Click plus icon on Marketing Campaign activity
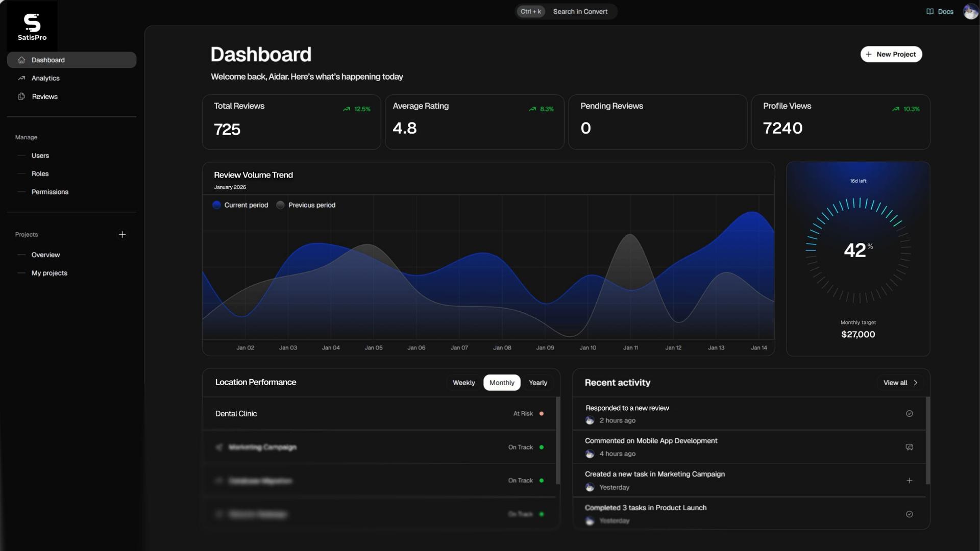Viewport: 980px width, 551px height. pyautogui.click(x=909, y=481)
